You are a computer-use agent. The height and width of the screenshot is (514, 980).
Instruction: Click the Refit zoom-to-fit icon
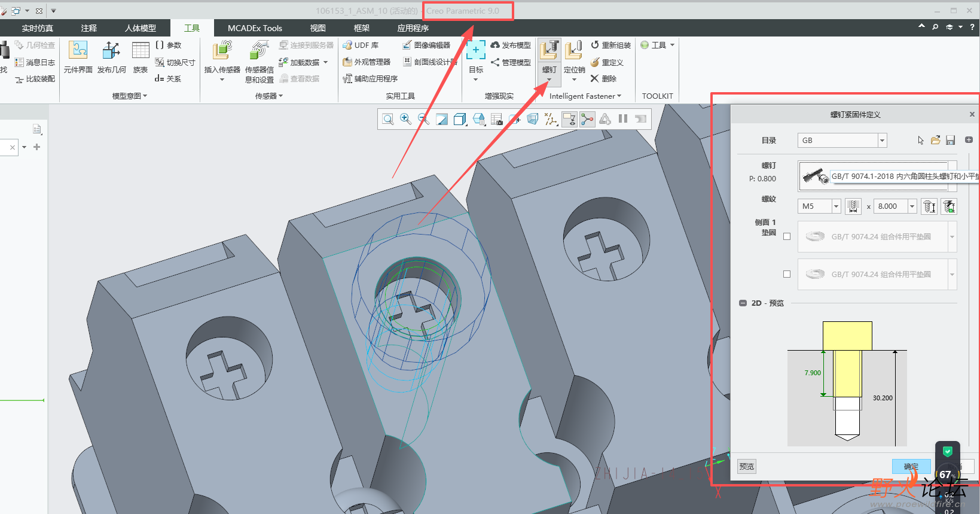pyautogui.click(x=388, y=119)
